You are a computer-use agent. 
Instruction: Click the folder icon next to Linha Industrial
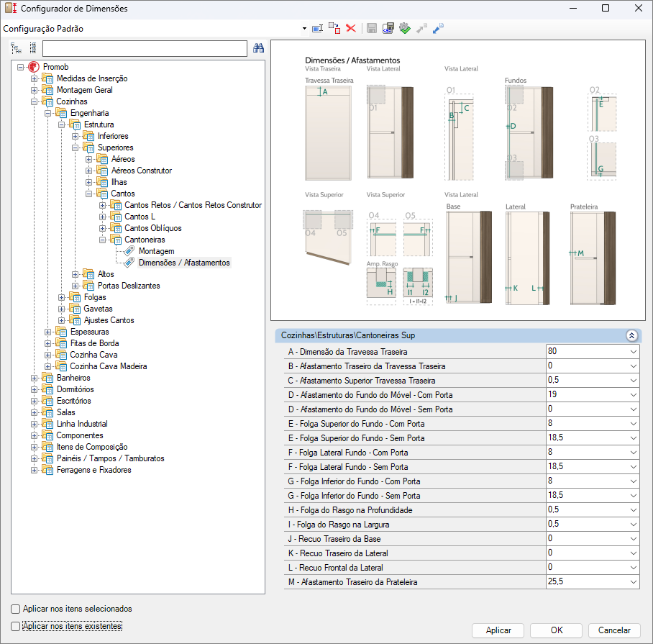(47, 424)
